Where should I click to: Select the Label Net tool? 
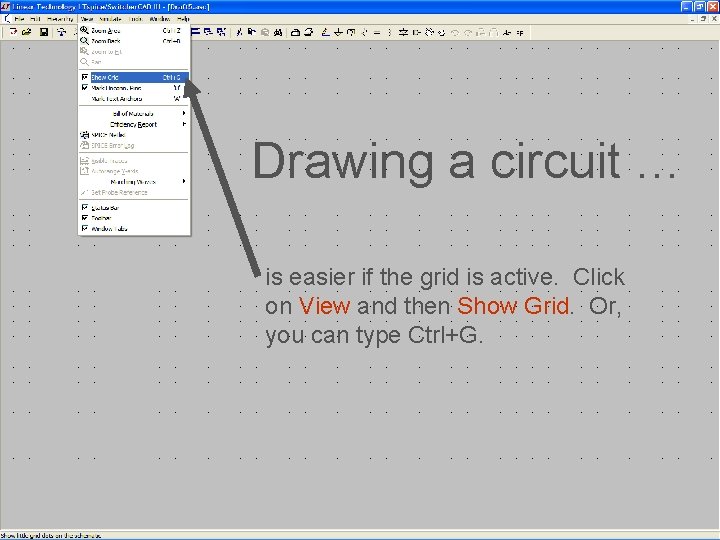pos(351,32)
